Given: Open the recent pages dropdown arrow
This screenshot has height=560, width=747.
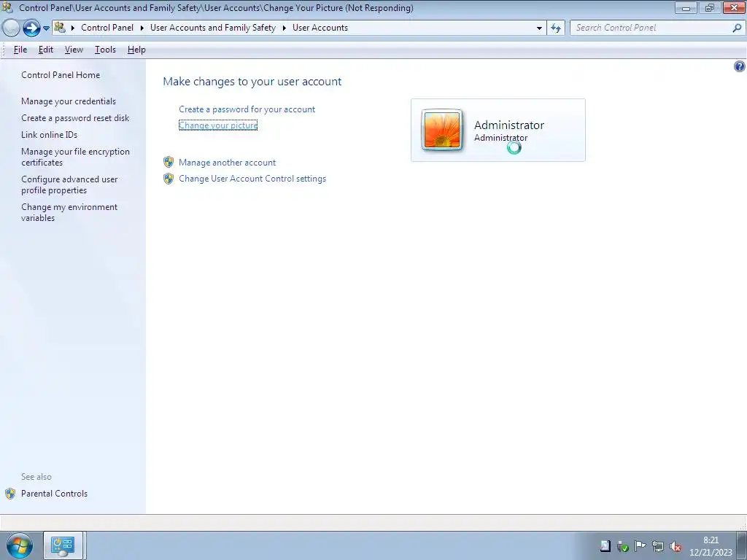Looking at the screenshot, I should [46, 28].
